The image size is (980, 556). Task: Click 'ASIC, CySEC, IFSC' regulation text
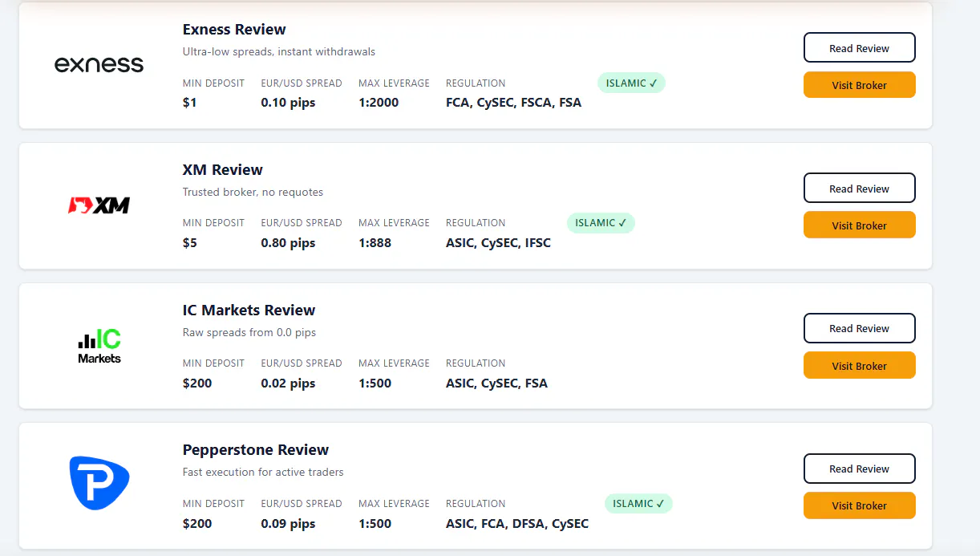pyautogui.click(x=498, y=243)
